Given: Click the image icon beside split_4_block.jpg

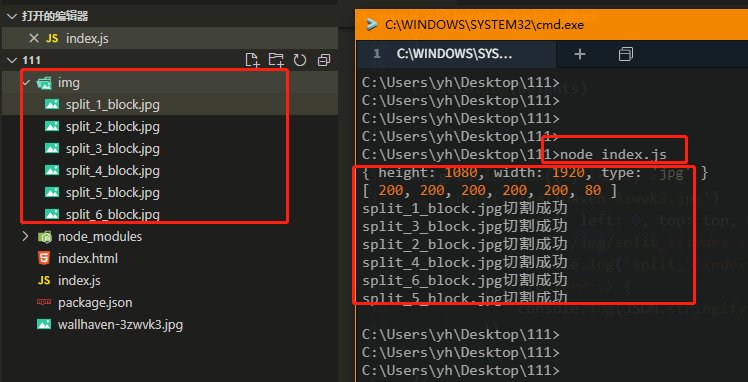Looking at the screenshot, I should 52,170.
